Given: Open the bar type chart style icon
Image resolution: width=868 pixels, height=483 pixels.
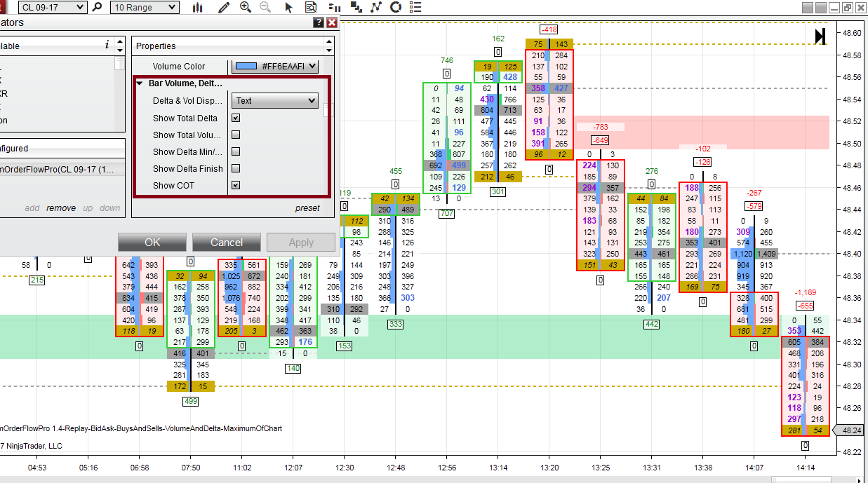Looking at the screenshot, I should (x=198, y=8).
